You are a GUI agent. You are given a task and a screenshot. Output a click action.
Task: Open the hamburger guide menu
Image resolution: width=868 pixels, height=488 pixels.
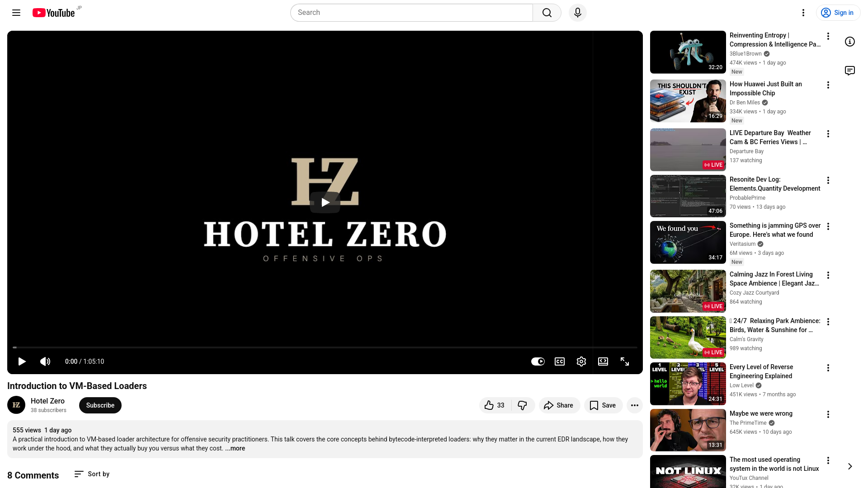coord(16,13)
